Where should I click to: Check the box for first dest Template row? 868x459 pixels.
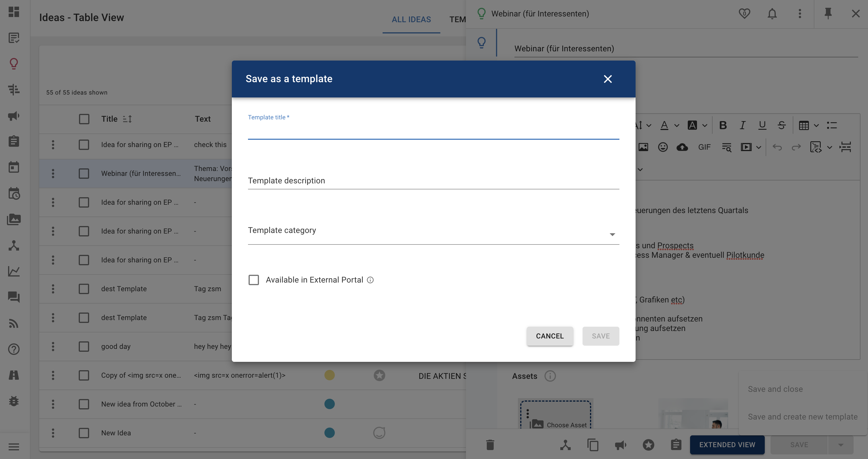(x=84, y=289)
